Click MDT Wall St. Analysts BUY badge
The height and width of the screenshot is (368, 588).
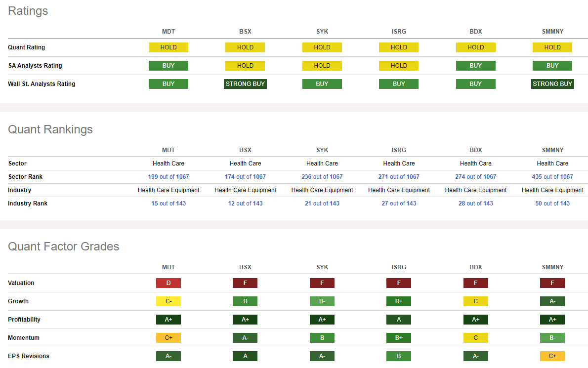(x=168, y=84)
